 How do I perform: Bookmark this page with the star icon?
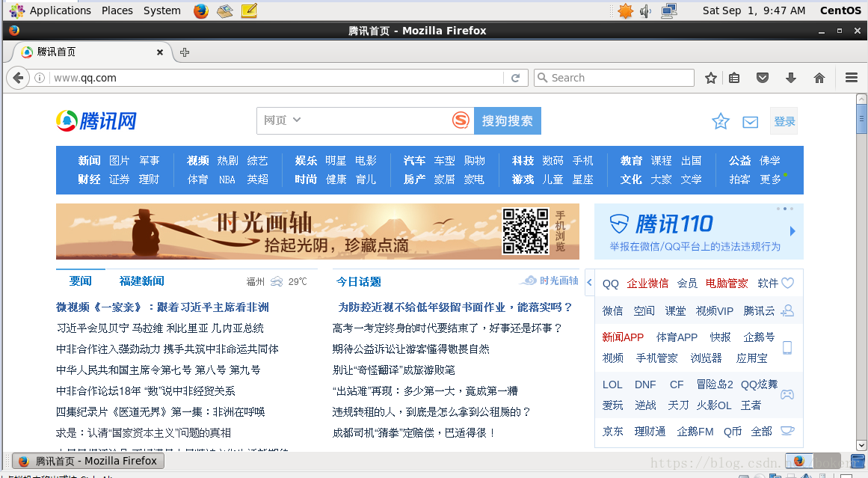(711, 78)
